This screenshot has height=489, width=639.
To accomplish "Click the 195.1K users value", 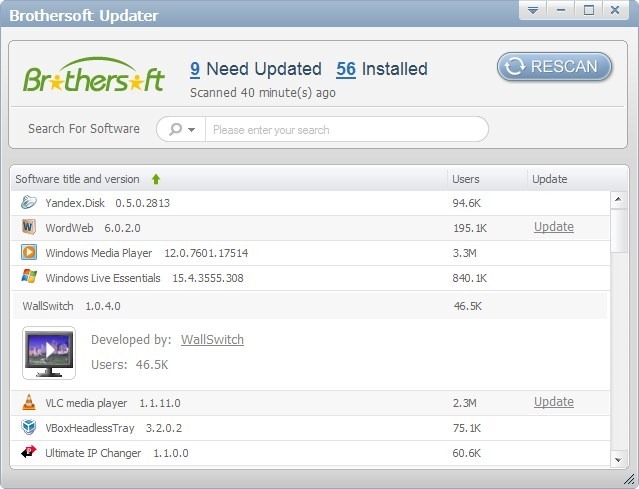I will point(470,228).
